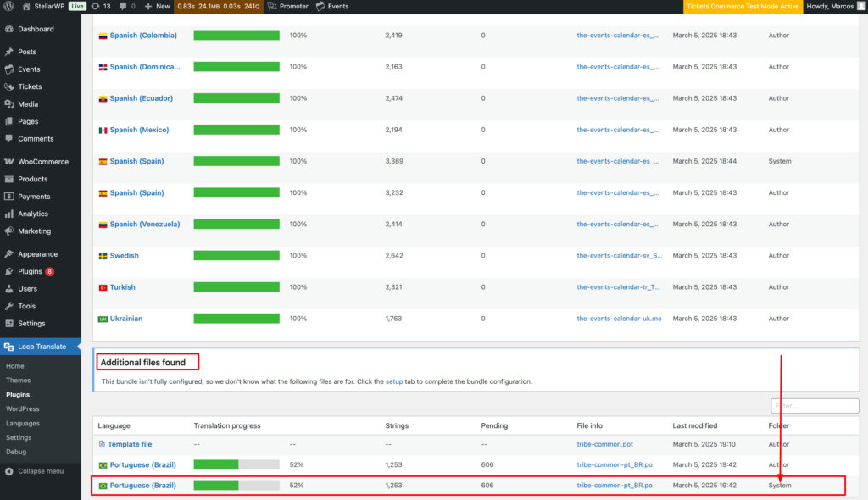Click the setup tab link in notice

pyautogui.click(x=394, y=381)
